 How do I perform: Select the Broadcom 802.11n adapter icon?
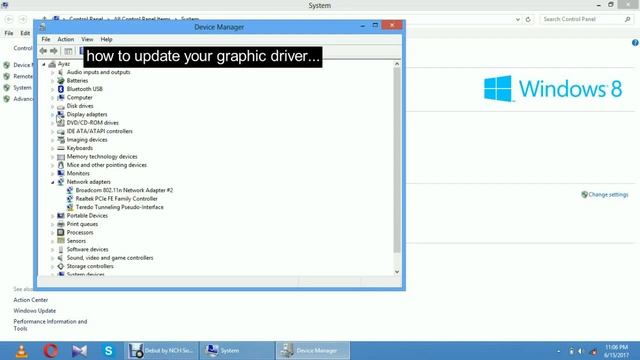click(70, 190)
